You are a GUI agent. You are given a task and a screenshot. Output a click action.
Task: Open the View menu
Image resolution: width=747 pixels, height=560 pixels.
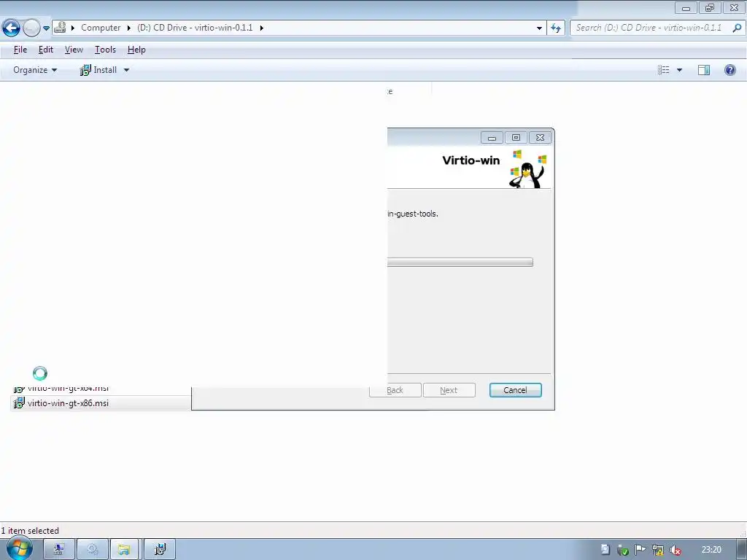(x=74, y=50)
